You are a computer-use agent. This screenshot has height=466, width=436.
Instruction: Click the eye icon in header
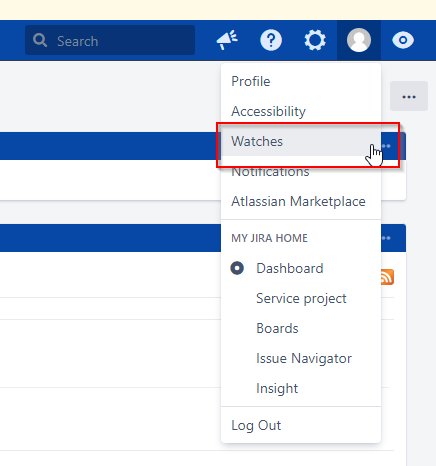click(403, 40)
